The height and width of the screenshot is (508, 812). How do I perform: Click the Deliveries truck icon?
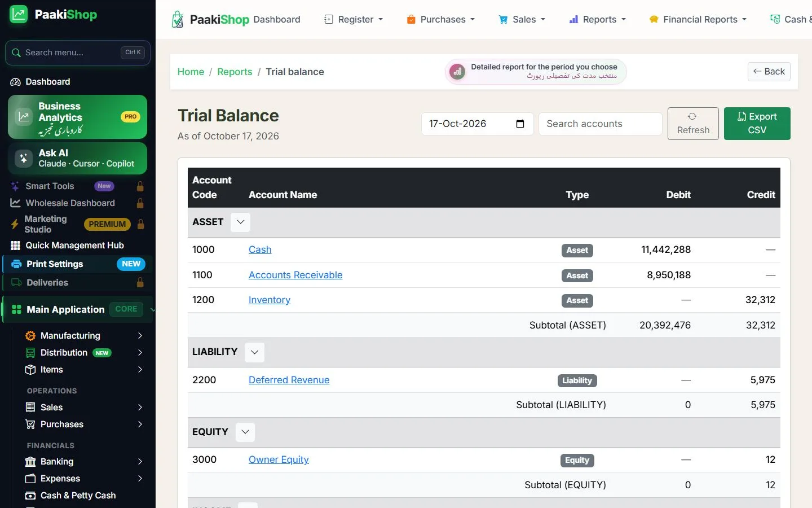pyautogui.click(x=16, y=283)
